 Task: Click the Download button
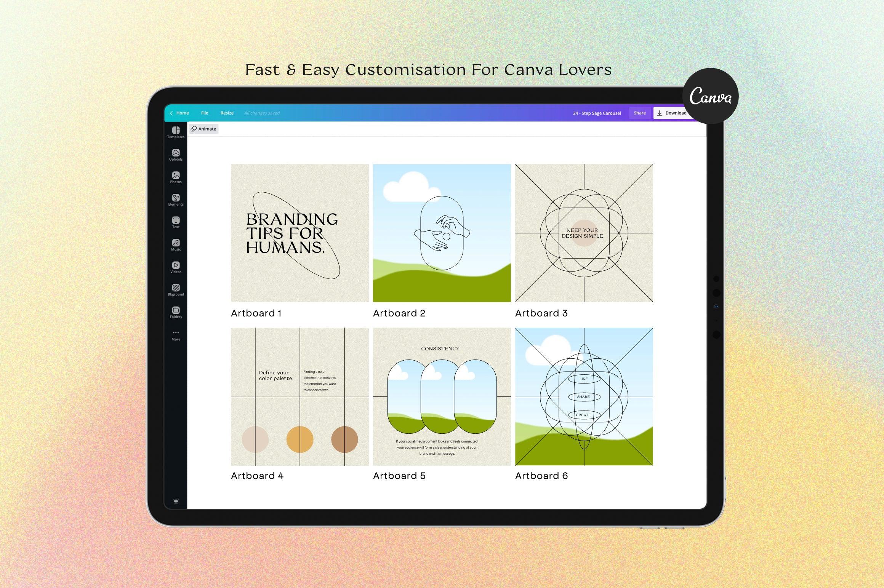tap(673, 113)
